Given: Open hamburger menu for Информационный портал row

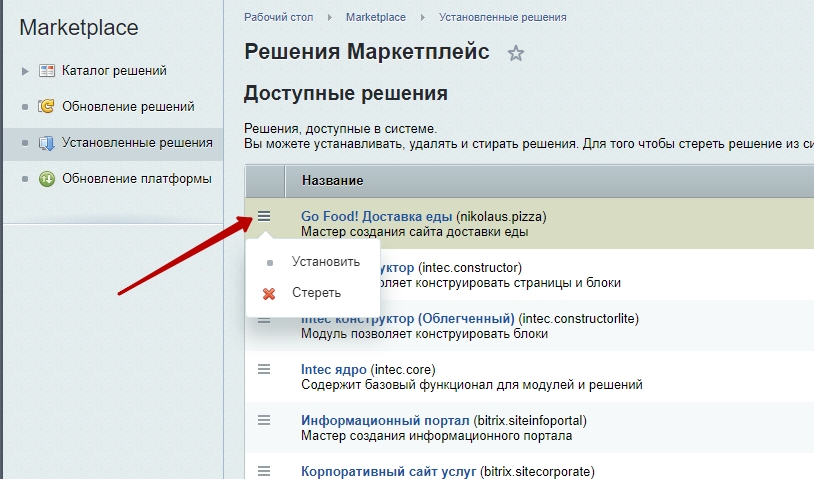Looking at the screenshot, I should click(x=264, y=420).
